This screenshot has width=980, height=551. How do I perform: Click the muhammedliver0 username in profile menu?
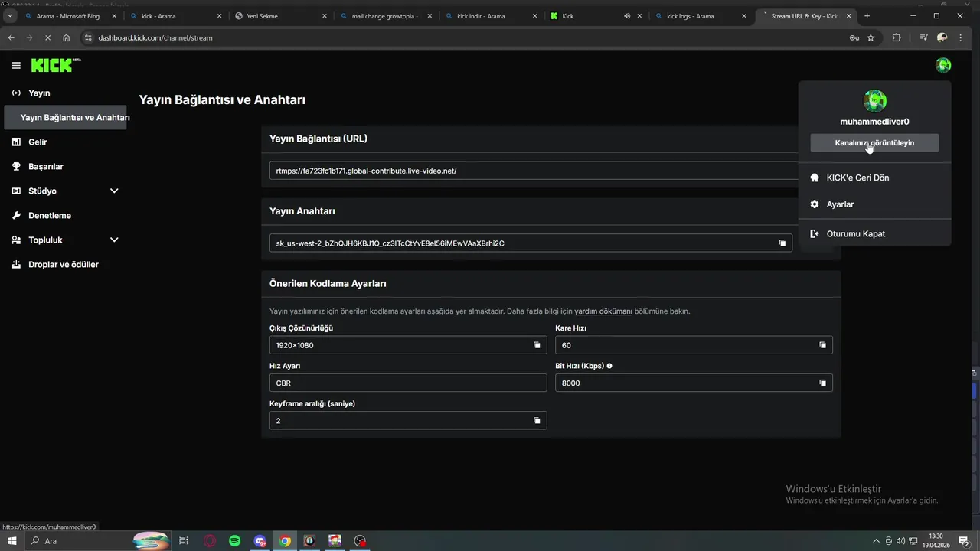(874, 122)
